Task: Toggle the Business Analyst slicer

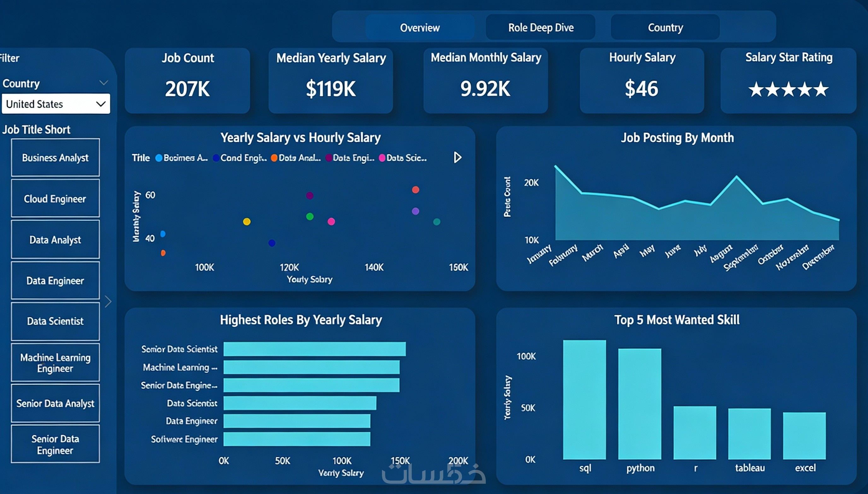Action: coord(55,158)
